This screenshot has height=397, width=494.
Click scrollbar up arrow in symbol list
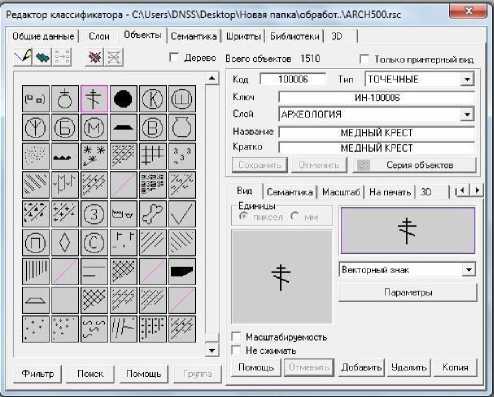point(212,78)
